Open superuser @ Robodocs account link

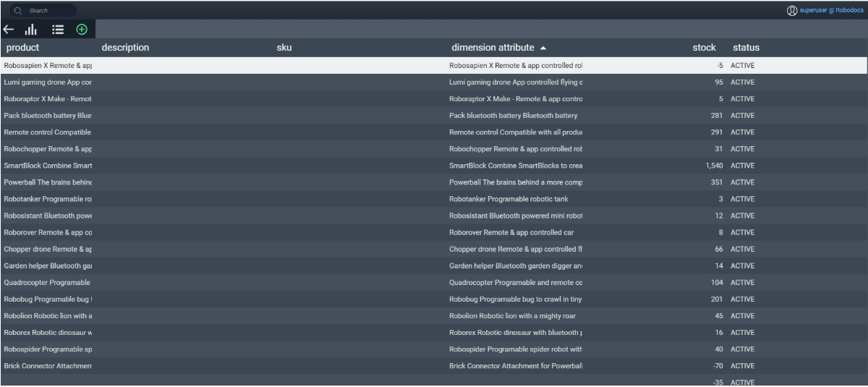coord(832,11)
